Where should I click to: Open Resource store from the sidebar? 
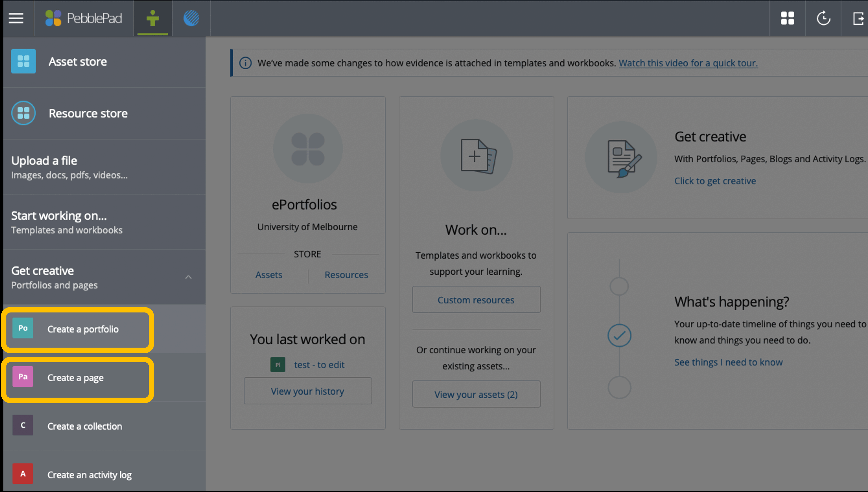(x=104, y=114)
